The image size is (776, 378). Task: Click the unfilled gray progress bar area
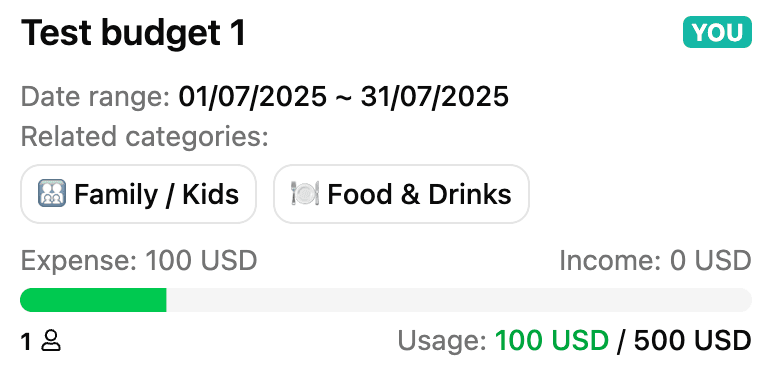click(x=459, y=300)
